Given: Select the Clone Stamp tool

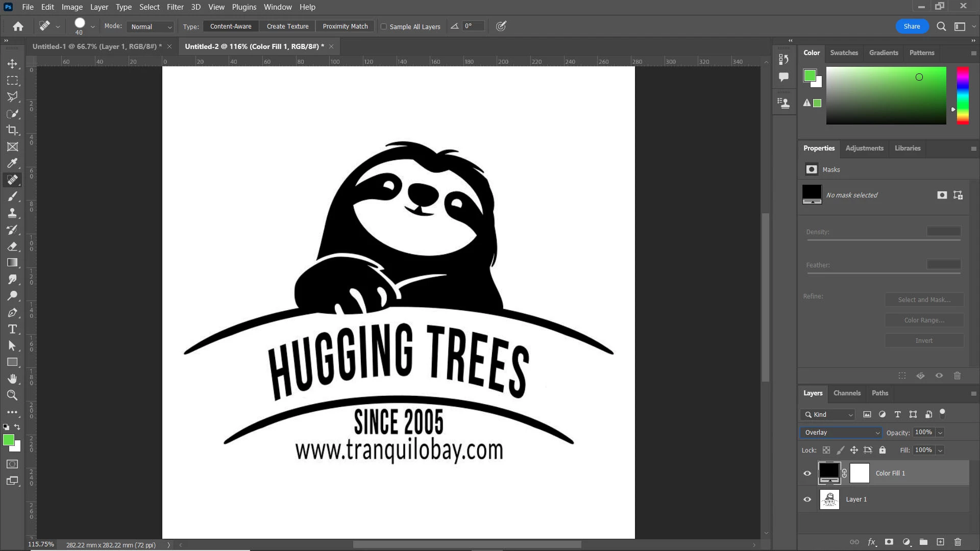Looking at the screenshot, I should (x=12, y=213).
